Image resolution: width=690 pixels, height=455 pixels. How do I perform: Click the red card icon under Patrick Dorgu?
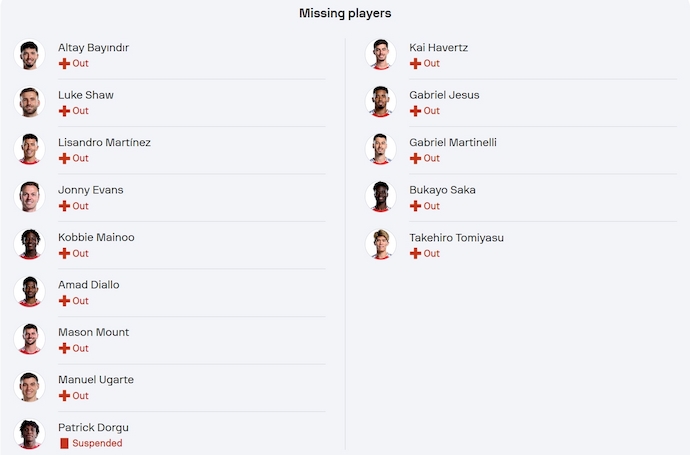tap(64, 443)
